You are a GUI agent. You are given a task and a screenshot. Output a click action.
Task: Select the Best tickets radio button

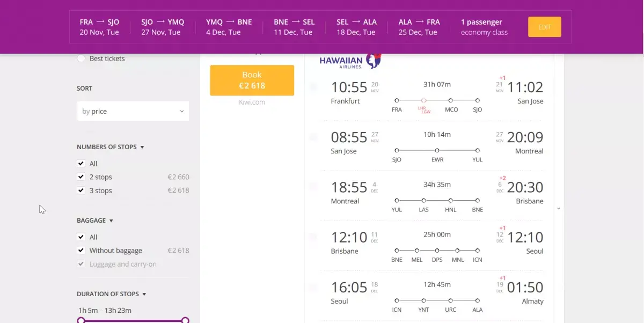[81, 58]
